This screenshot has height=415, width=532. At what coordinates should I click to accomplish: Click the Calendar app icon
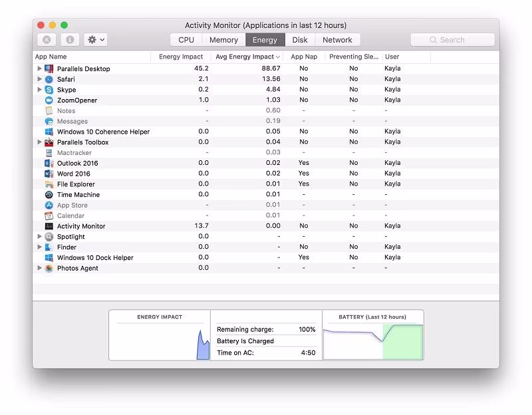(49, 215)
